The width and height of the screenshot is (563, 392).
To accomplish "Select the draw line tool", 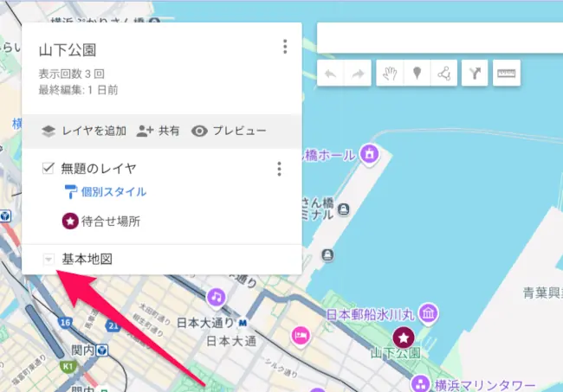I will click(444, 74).
